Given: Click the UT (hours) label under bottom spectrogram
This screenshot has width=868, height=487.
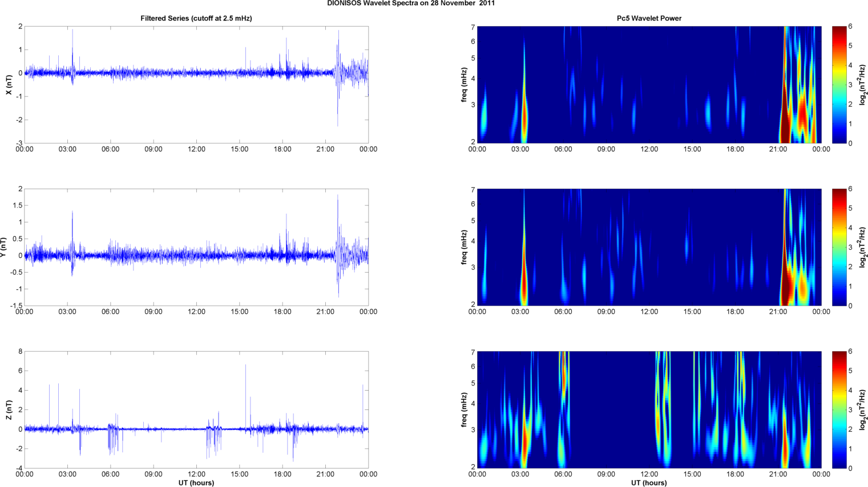Looking at the screenshot, I should pos(649,483).
